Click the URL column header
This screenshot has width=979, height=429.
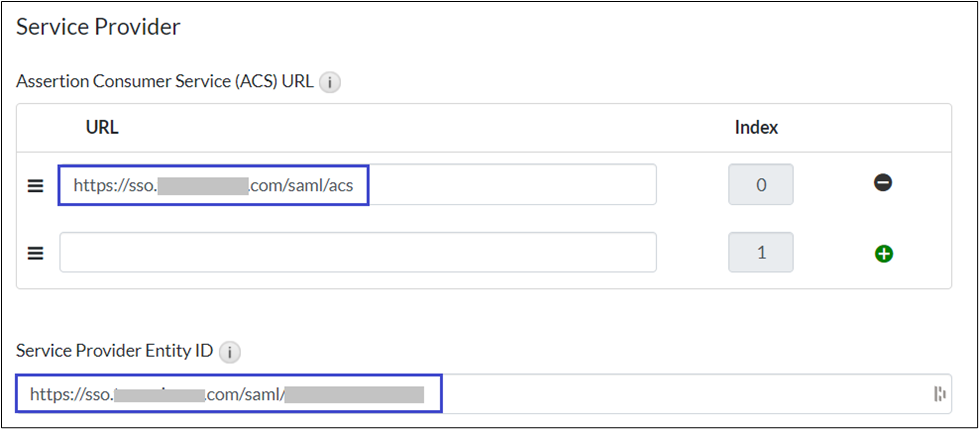pyautogui.click(x=103, y=128)
